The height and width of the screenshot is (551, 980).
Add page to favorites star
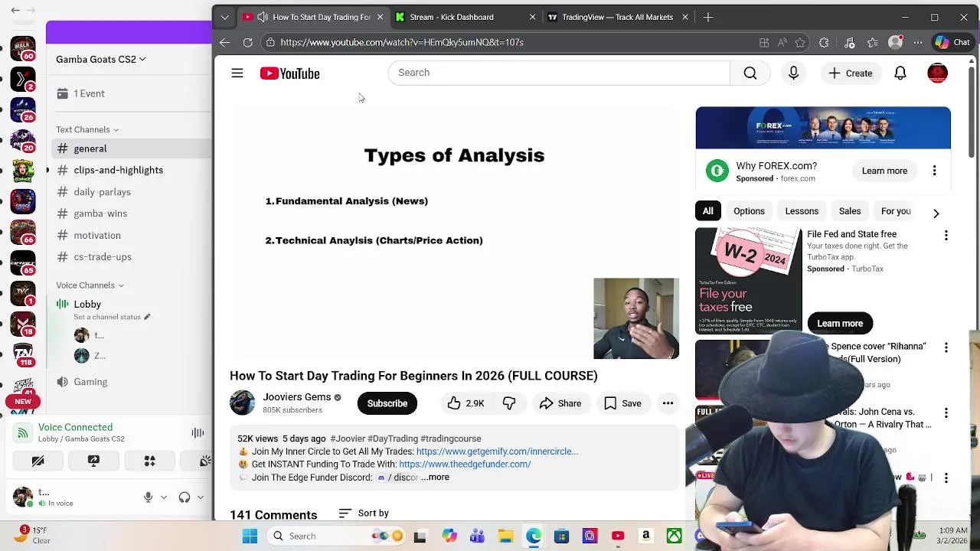[x=800, y=43]
